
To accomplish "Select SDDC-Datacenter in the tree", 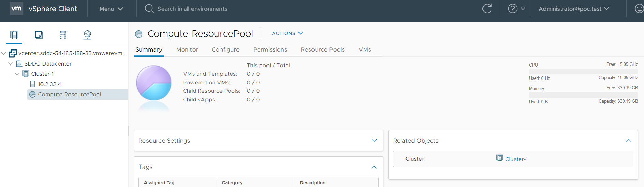I will point(48,63).
